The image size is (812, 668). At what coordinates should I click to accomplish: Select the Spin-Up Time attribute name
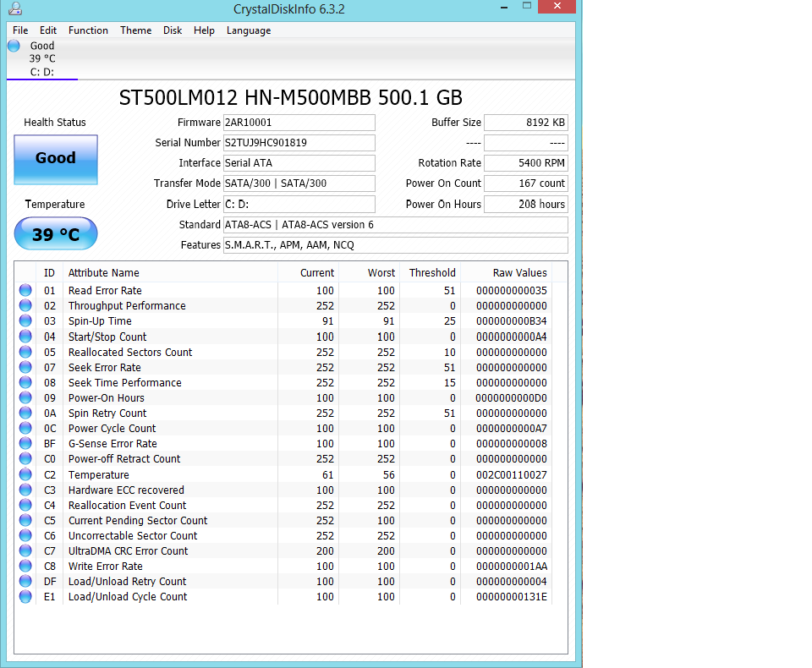100,321
